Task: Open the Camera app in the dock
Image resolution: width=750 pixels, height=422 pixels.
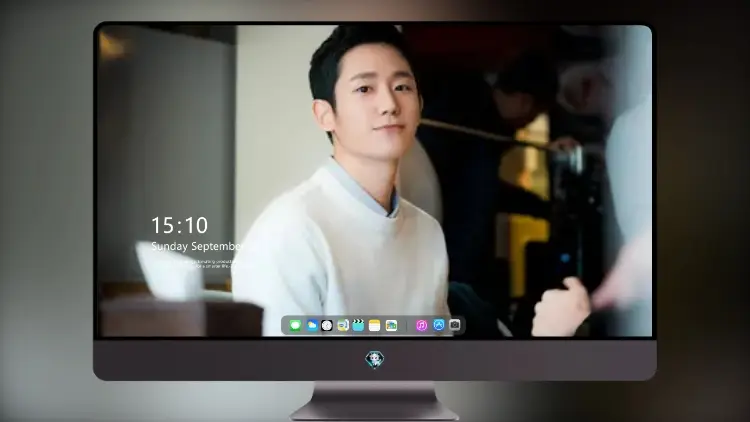Action: [455, 325]
